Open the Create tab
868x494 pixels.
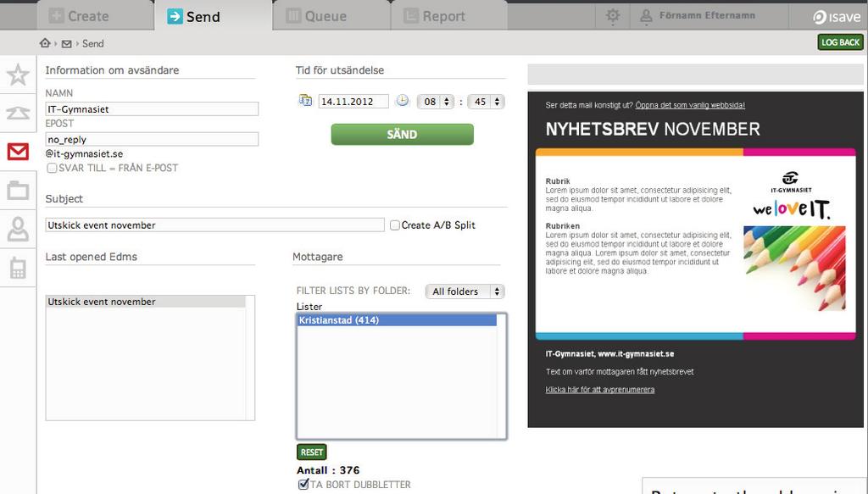[x=95, y=16]
